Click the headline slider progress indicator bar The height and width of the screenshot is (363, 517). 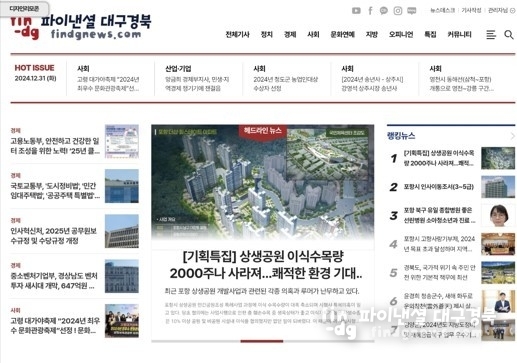(262, 341)
